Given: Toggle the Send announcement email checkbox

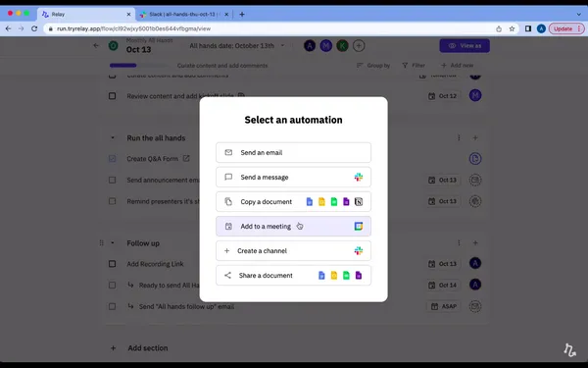Looking at the screenshot, I should coord(112,180).
